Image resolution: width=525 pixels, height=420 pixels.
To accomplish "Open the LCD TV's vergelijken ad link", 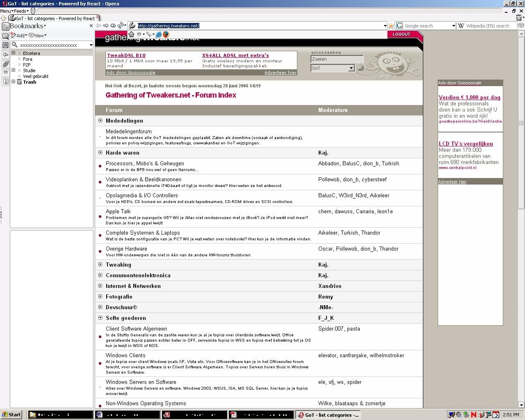I will (x=466, y=144).
